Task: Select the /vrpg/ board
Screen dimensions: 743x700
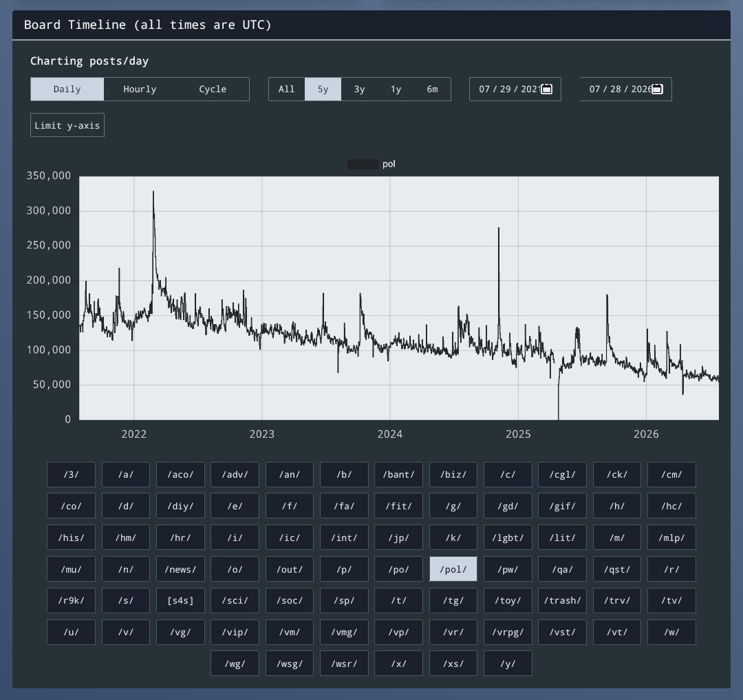Action: coord(508,633)
